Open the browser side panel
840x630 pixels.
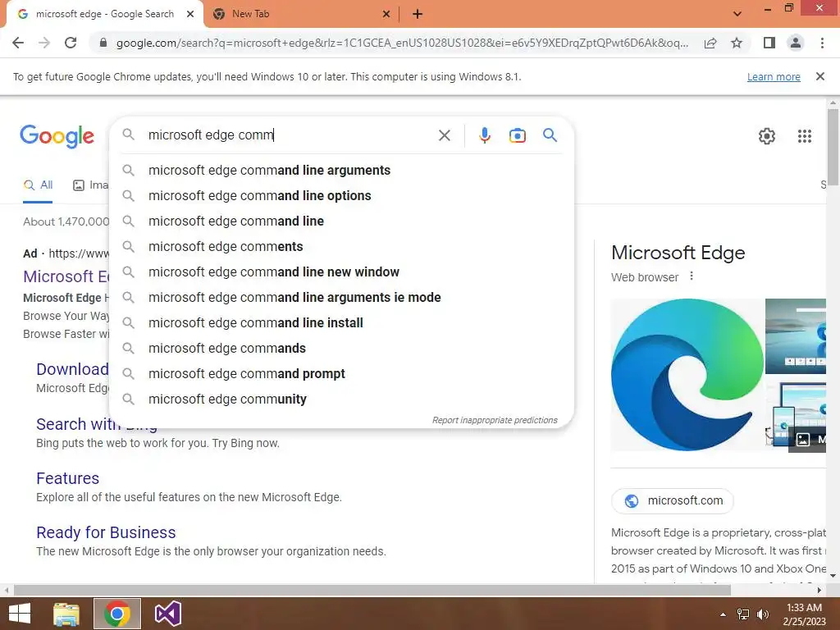769,43
